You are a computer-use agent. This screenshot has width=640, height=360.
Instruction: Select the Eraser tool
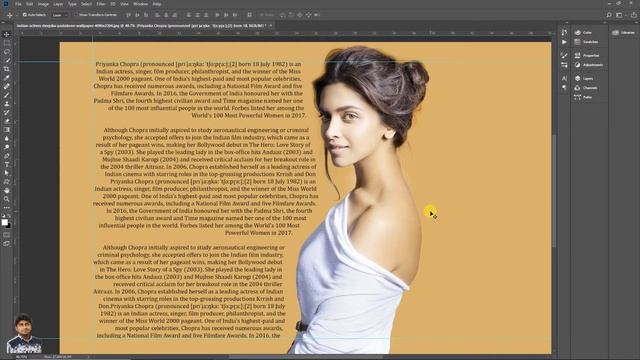pyautogui.click(x=7, y=121)
